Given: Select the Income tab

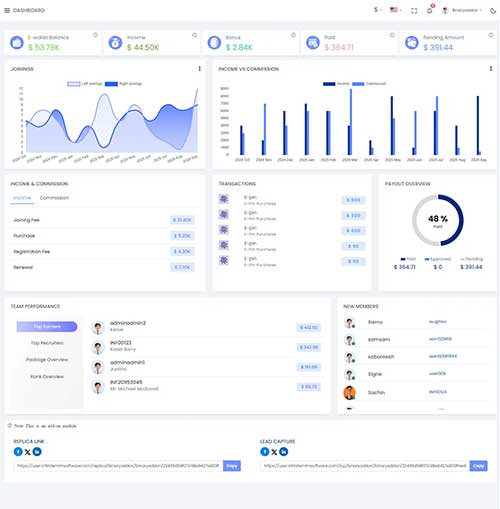Looking at the screenshot, I should point(22,198).
